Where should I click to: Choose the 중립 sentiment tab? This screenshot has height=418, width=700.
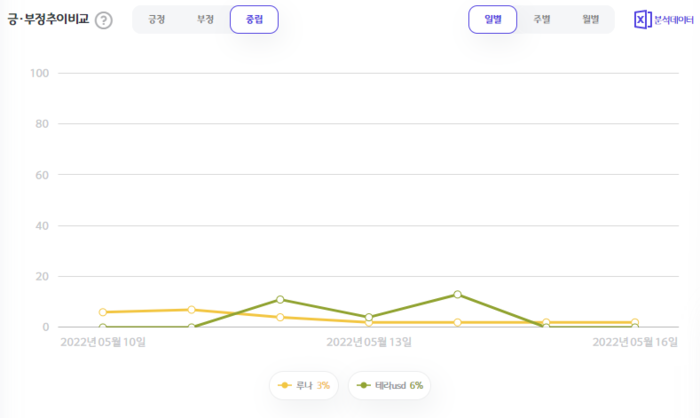(x=254, y=20)
